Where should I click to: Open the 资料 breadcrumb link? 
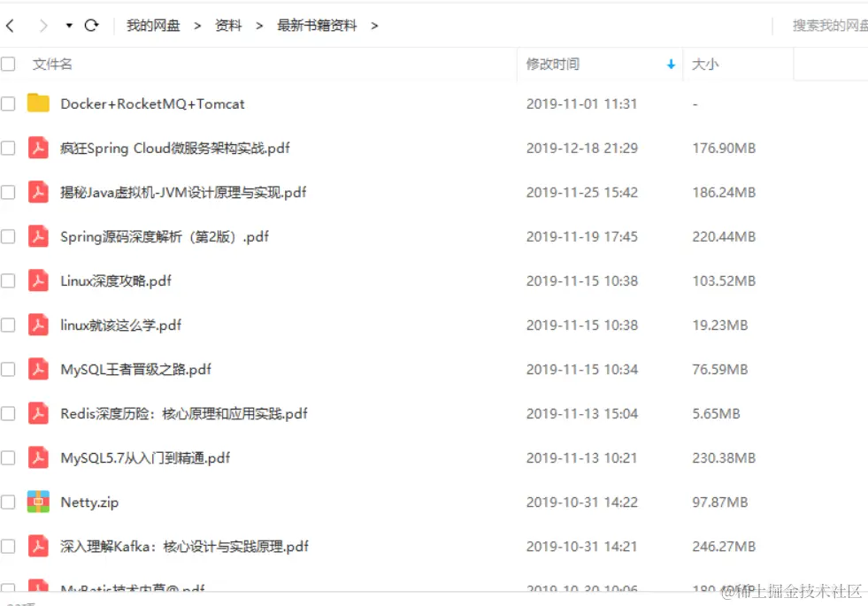point(227,26)
